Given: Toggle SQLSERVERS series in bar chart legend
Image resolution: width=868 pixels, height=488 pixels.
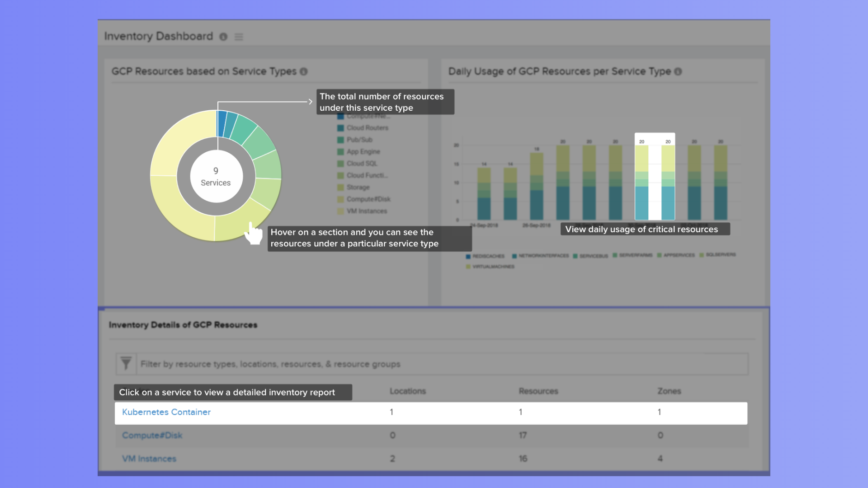Looking at the screenshot, I should [x=718, y=255].
